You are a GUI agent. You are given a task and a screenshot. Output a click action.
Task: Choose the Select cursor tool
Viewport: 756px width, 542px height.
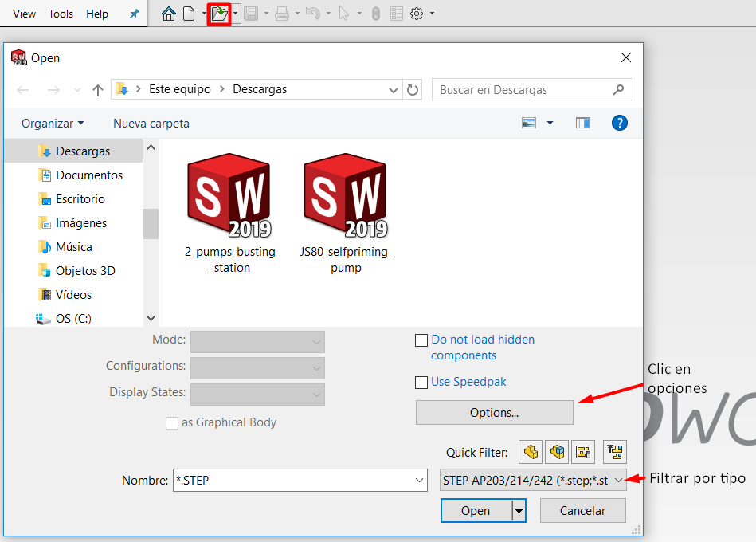(344, 14)
